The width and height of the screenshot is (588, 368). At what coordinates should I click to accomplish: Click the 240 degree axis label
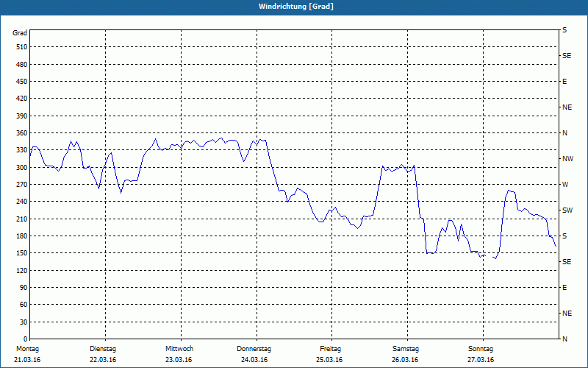point(22,201)
